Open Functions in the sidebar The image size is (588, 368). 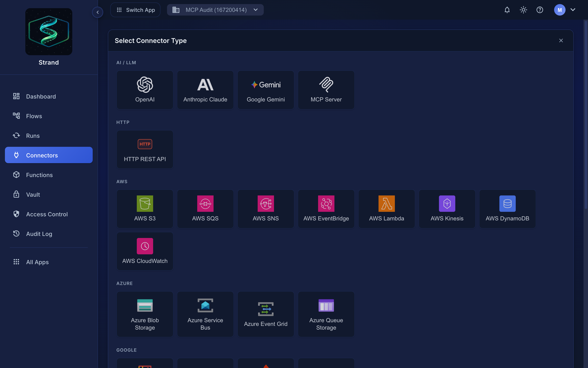tap(49, 175)
